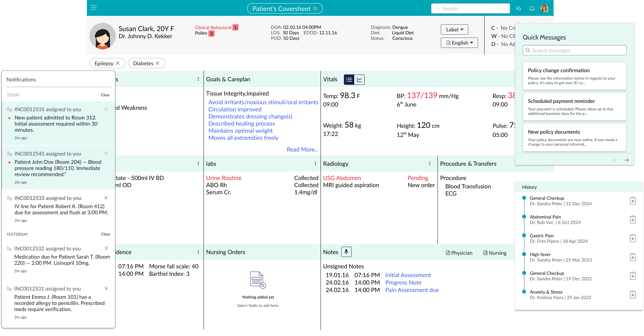Remove the Epilepsy tag
The width and height of the screenshot is (644, 336).
pos(118,63)
